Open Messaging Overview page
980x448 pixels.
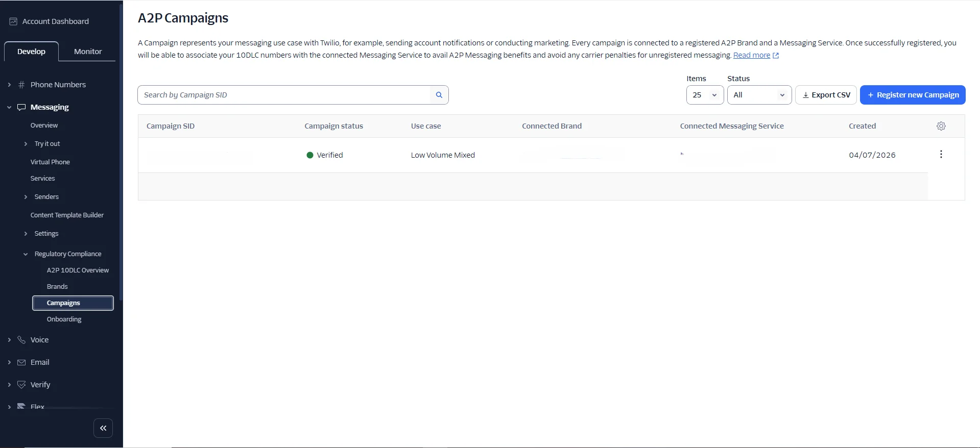44,126
